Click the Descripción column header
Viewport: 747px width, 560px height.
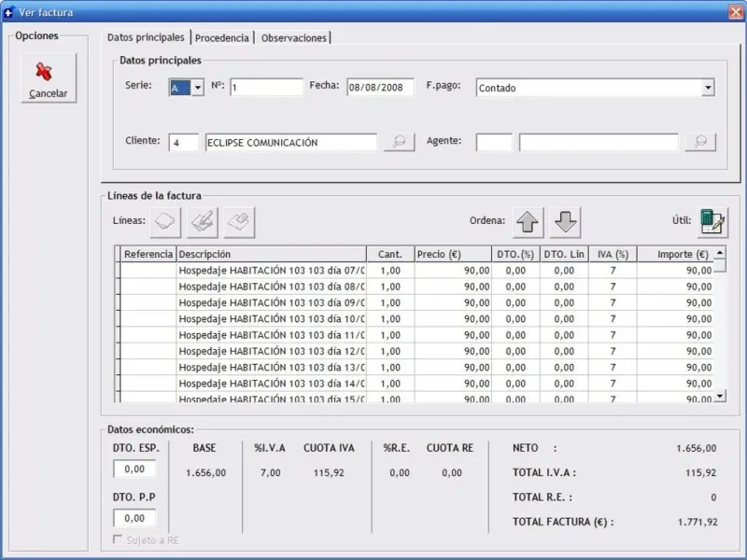coord(272,254)
